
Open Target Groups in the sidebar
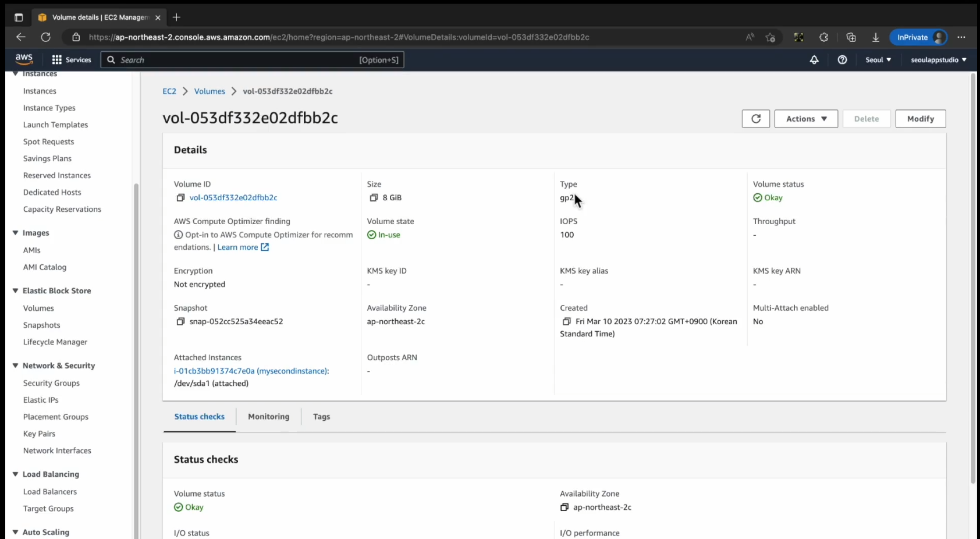(x=48, y=509)
